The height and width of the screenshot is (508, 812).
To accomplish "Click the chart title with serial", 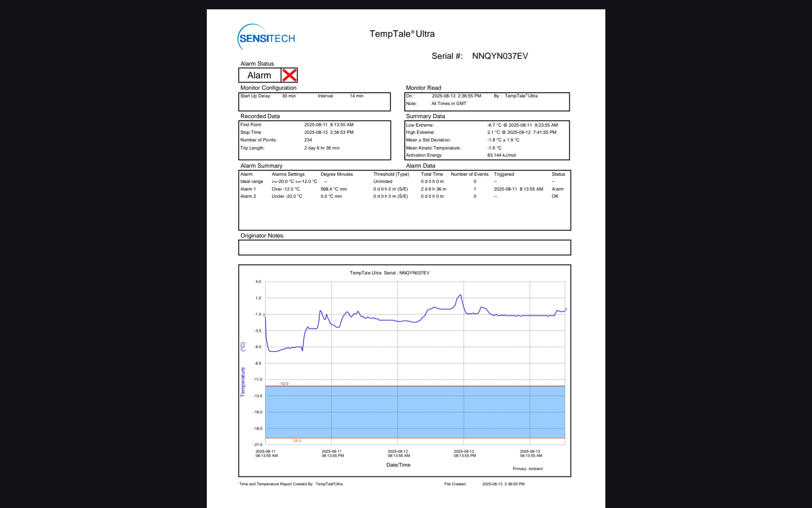I will click(x=390, y=273).
